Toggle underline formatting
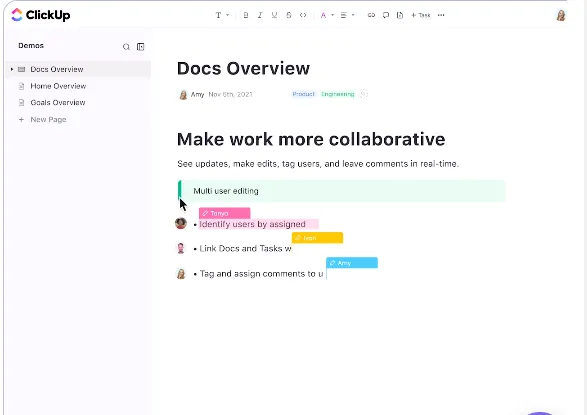Image resolution: width=587 pixels, height=415 pixels. pos(274,15)
